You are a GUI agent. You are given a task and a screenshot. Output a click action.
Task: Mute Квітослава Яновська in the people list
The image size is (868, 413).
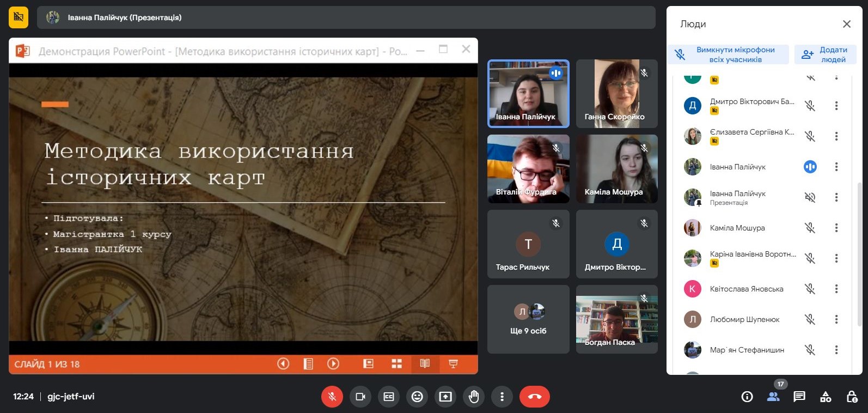(810, 289)
